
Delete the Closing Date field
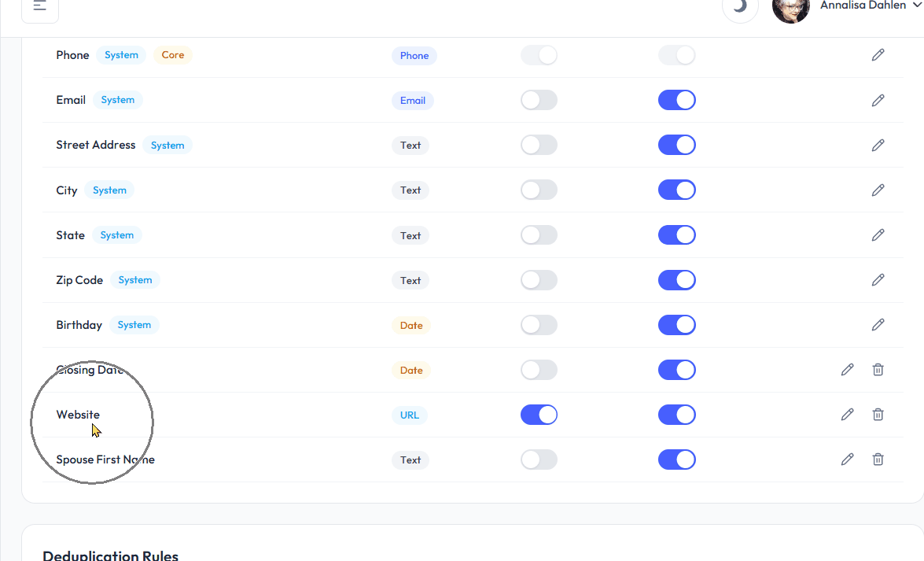point(878,370)
